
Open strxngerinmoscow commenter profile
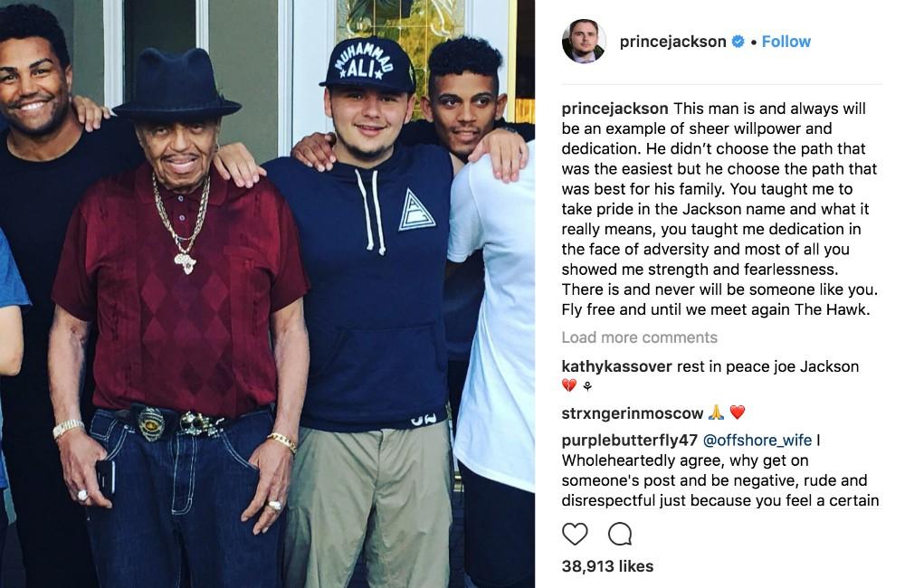click(x=633, y=413)
